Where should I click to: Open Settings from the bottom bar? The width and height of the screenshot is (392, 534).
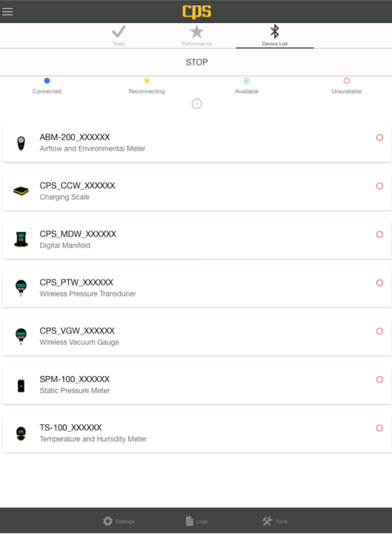(x=119, y=521)
